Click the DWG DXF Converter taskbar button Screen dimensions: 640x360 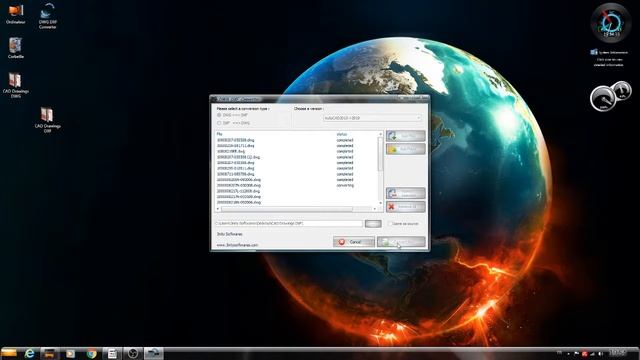(154, 353)
